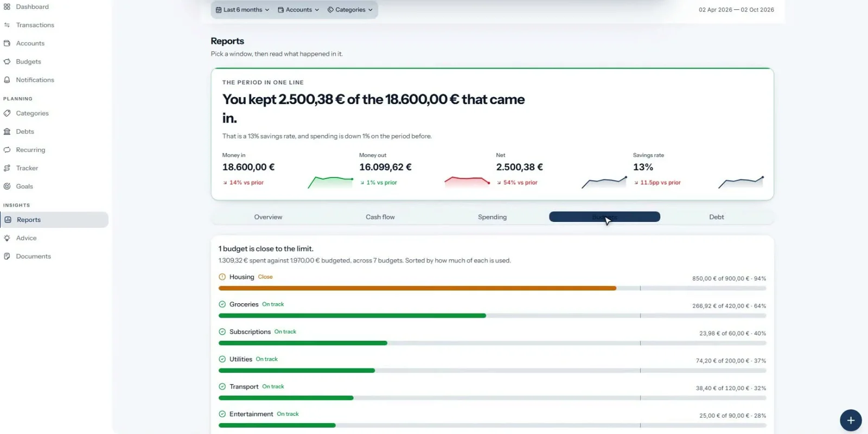868x434 pixels.
Task: Click the Groceries on-track check icon
Action: (222, 304)
